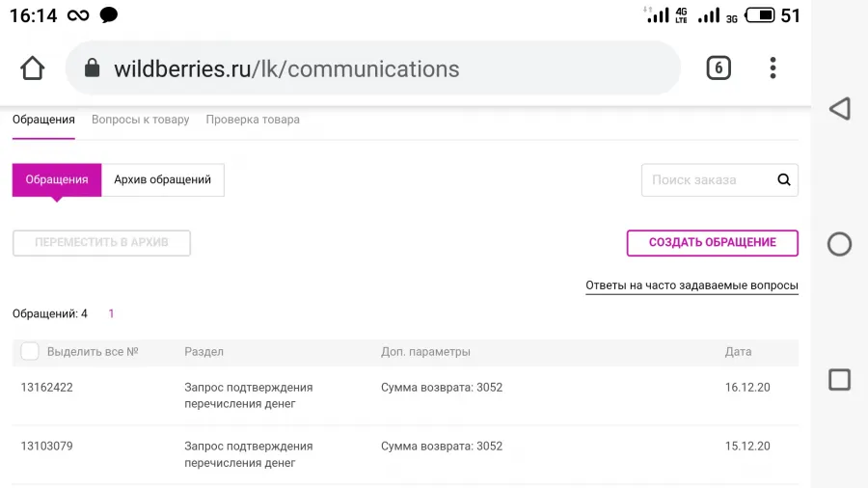868x488 pixels.
Task: Open 'Ответы на часто задаваемые вопросы' link
Action: pos(692,285)
